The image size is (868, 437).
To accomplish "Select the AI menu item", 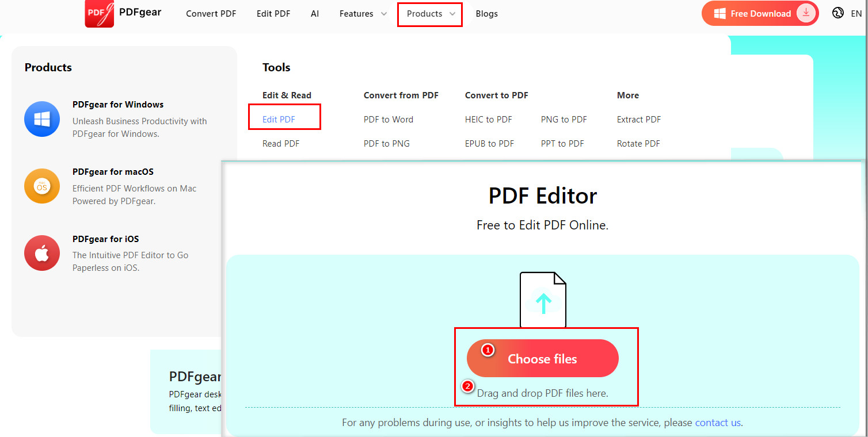I will click(315, 14).
